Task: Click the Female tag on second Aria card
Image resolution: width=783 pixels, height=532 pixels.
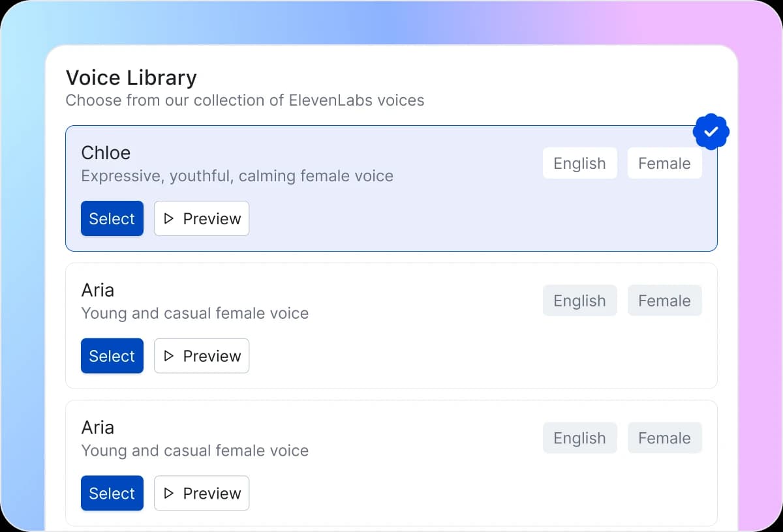Action: tap(664, 437)
